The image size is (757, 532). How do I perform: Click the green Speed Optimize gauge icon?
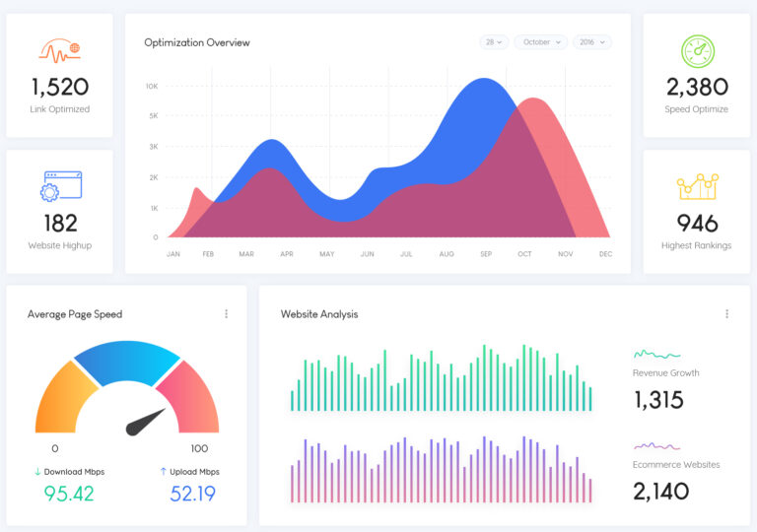point(697,51)
